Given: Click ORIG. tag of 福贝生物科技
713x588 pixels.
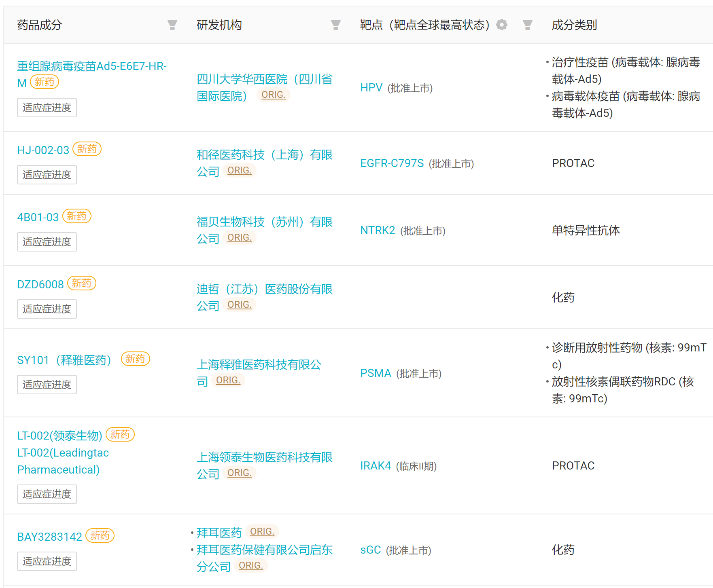Looking at the screenshot, I should (x=240, y=238).
